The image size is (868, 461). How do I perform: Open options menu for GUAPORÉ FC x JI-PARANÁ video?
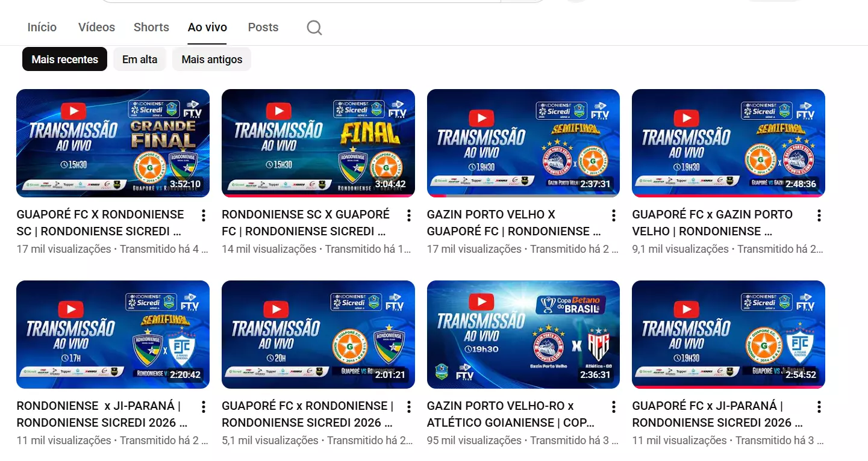(819, 407)
